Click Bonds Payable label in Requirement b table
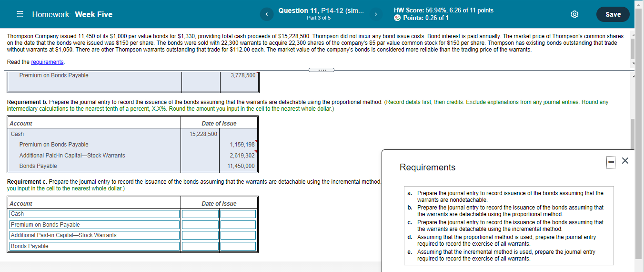The height and width of the screenshot is (272, 644). click(x=38, y=166)
